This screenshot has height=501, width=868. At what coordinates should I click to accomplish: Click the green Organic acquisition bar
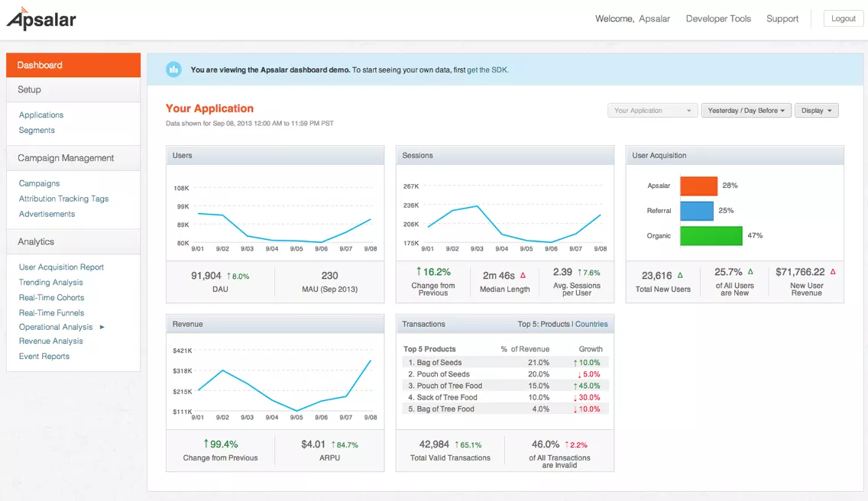tap(711, 236)
